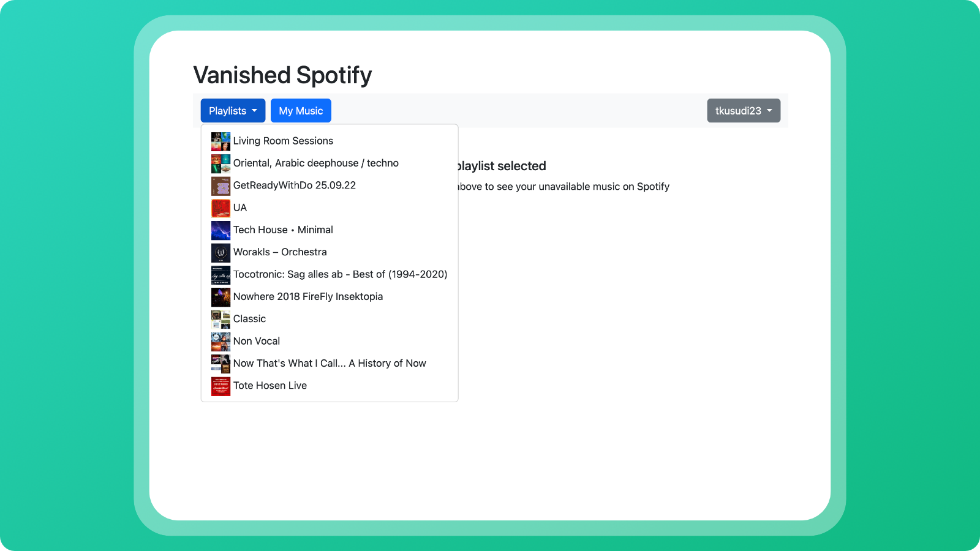
Task: Open the My Music section
Action: coord(301,111)
